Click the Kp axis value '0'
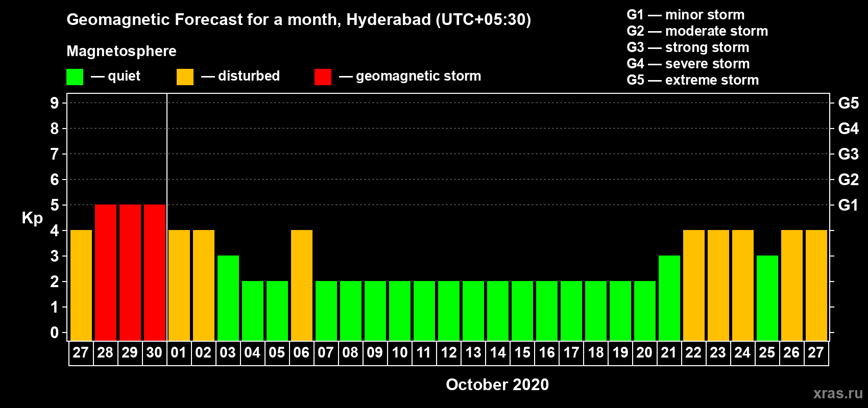 (55, 333)
